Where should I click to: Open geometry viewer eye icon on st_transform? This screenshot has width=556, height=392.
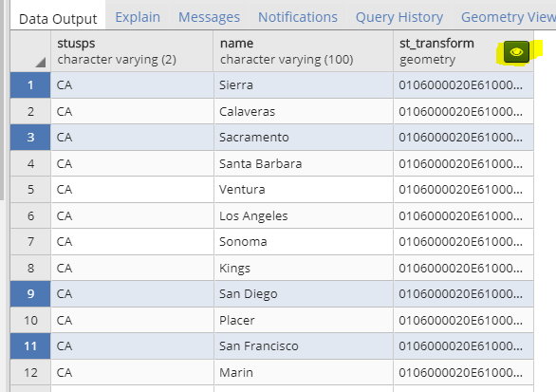click(516, 52)
